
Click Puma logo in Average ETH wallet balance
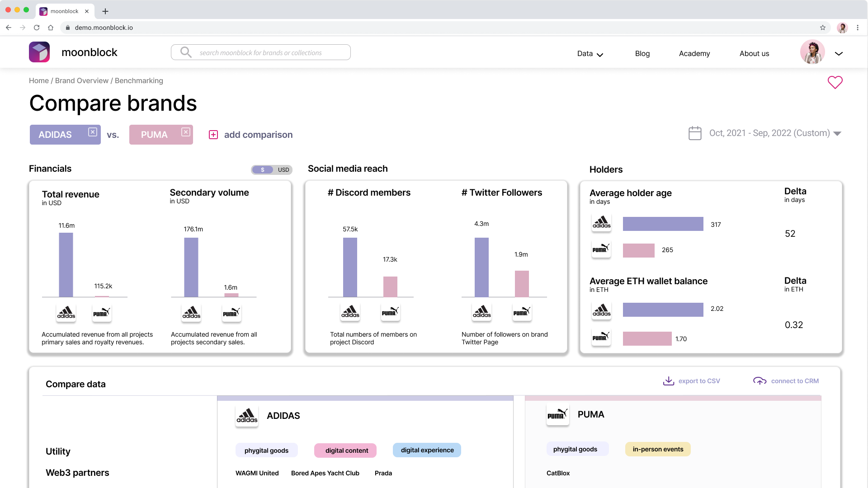point(601,337)
